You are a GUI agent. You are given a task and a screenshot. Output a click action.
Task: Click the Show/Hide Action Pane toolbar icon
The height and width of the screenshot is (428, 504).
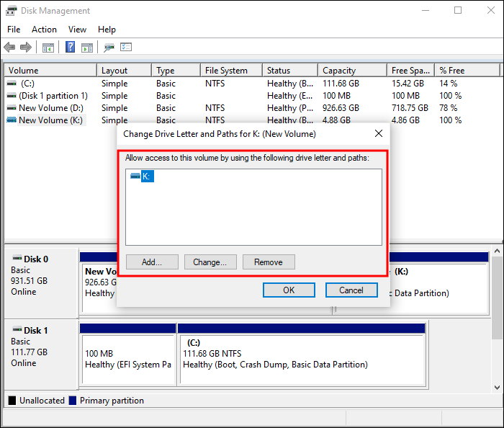tap(87, 48)
